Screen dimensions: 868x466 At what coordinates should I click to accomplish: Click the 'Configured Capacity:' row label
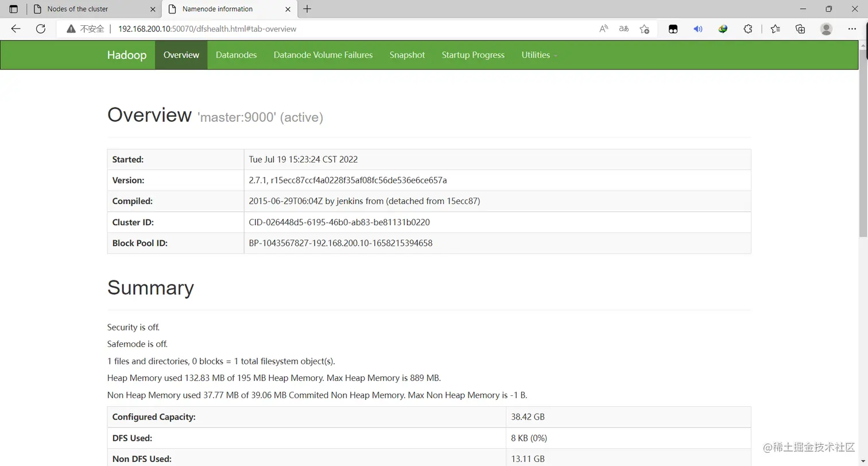[154, 417]
